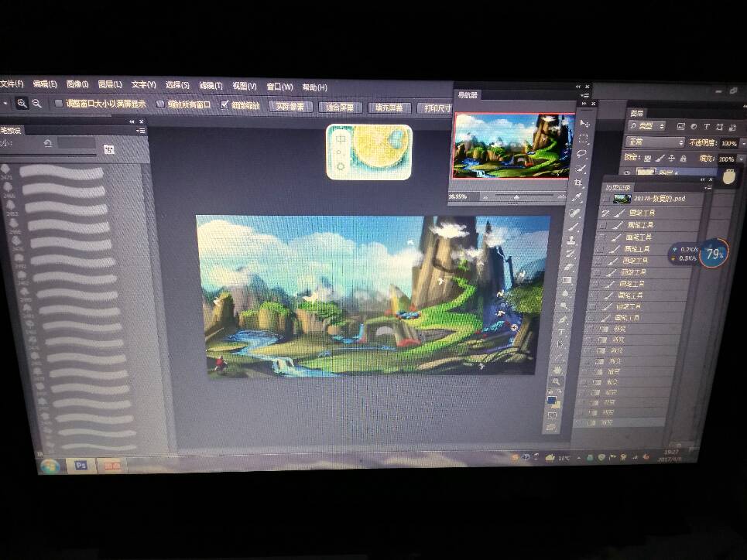747x560 pixels.
Task: Toggle lock transparent pixels icon
Action: [x=647, y=158]
